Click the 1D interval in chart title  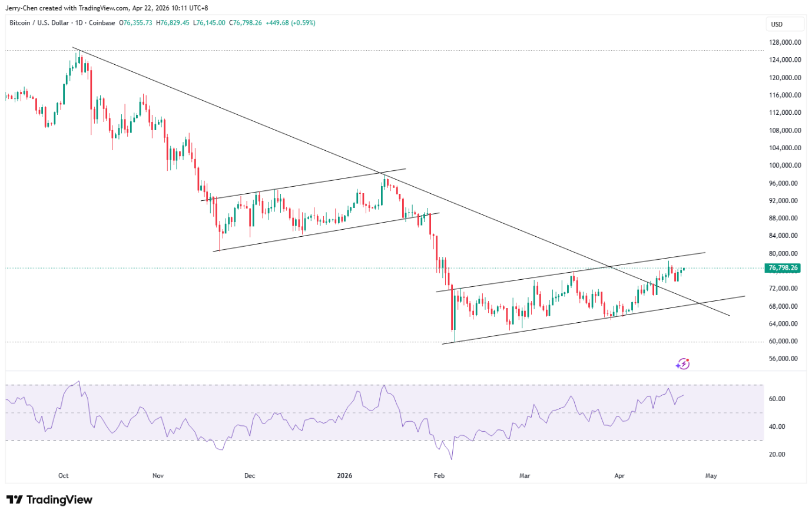78,23
